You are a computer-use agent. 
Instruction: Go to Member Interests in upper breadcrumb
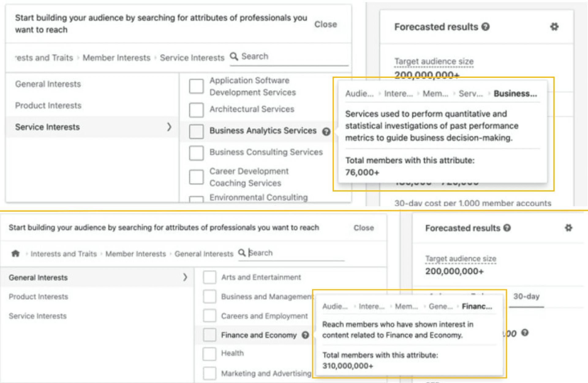116,58
